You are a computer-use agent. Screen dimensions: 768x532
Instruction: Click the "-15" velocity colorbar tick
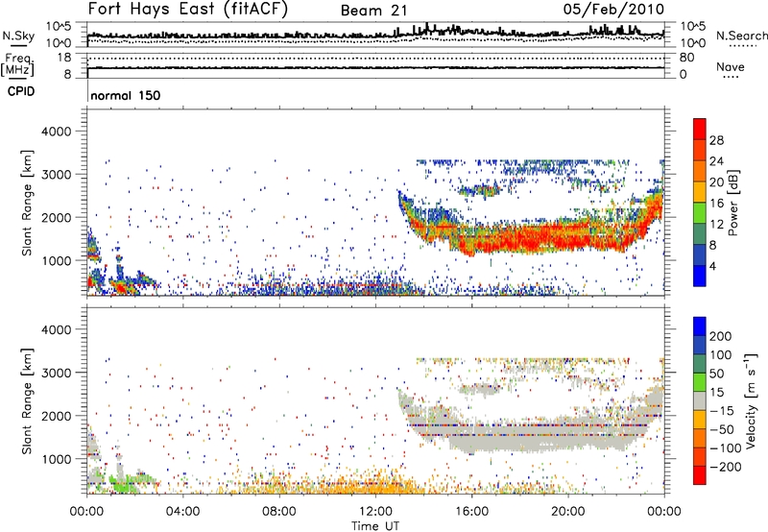tap(722, 411)
